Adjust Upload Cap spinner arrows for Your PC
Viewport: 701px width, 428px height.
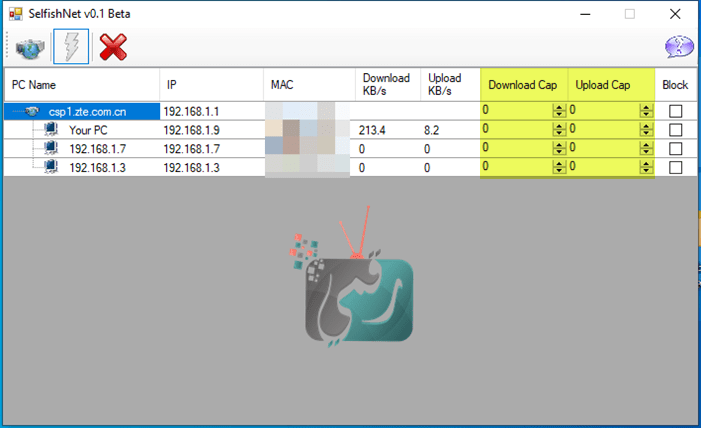[x=646, y=129]
